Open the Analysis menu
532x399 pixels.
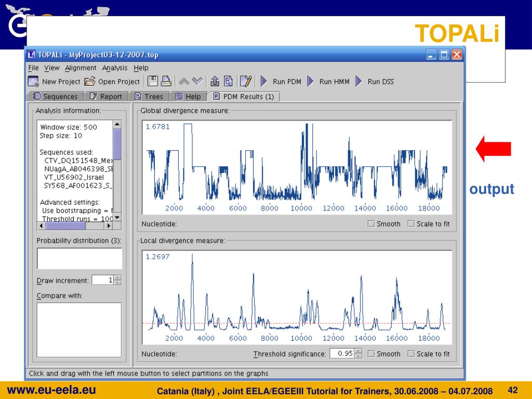(115, 68)
